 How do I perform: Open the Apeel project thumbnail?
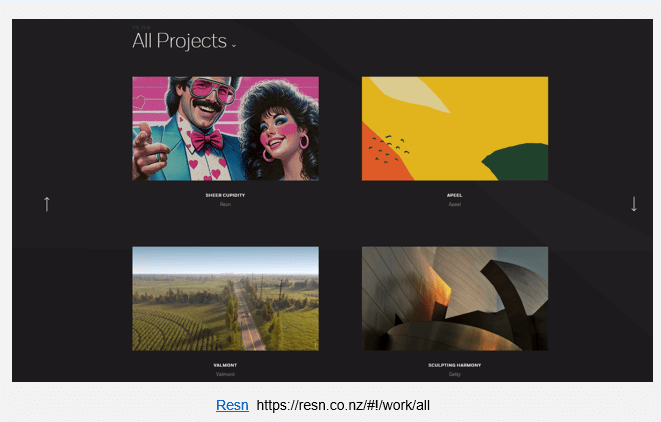tap(454, 128)
